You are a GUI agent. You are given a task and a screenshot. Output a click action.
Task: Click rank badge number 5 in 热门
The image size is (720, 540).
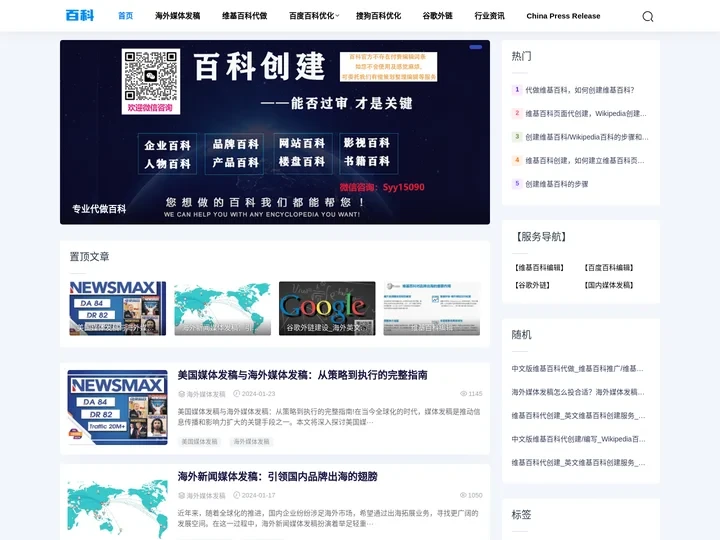(x=517, y=183)
